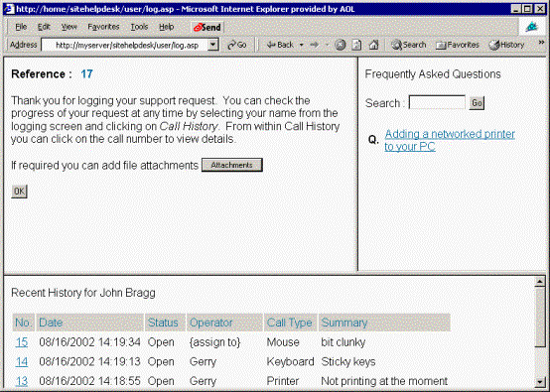
Task: Minimize the Internet Explorer window
Action: (x=515, y=9)
